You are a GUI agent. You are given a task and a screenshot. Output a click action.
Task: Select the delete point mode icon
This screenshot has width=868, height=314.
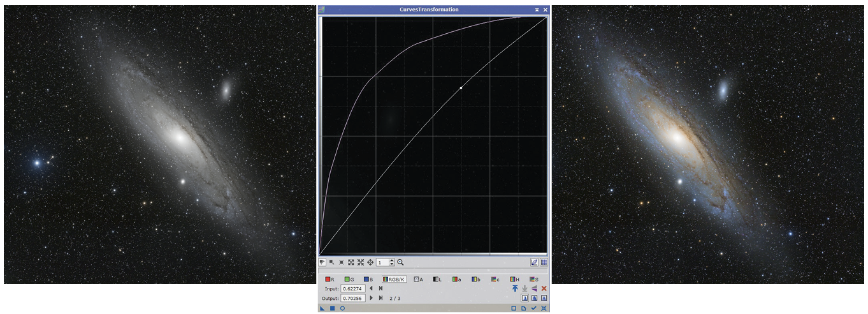(342, 262)
